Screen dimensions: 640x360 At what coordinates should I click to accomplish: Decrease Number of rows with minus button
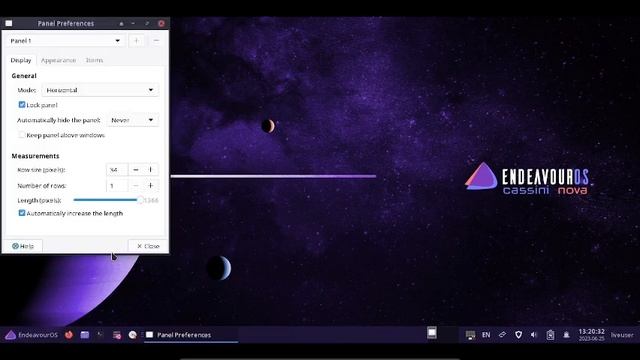tap(136, 186)
